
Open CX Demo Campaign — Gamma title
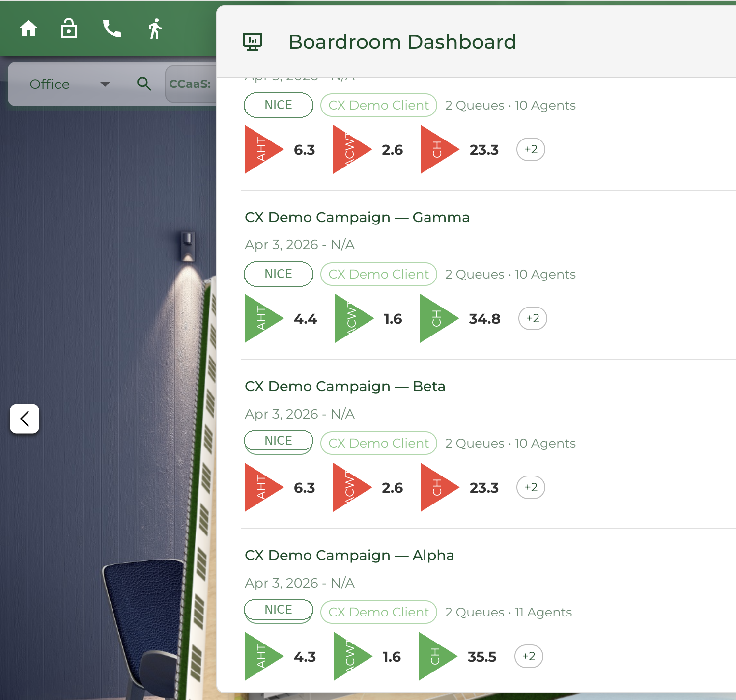357,217
